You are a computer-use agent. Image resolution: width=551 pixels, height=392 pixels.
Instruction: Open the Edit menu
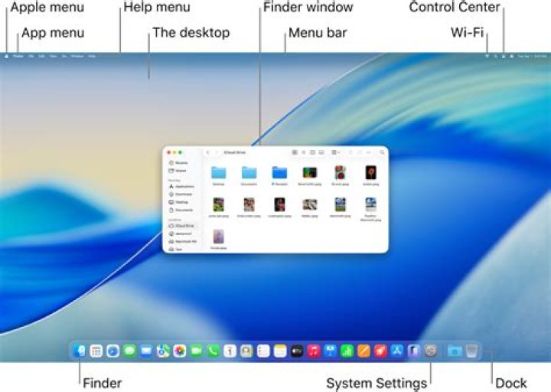(41, 56)
